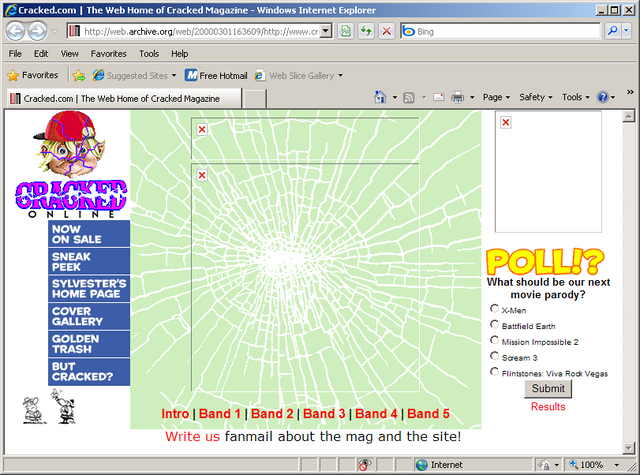Select Flintstones: Viva Rock Vegas option
The width and height of the screenshot is (640, 475).
click(494, 372)
